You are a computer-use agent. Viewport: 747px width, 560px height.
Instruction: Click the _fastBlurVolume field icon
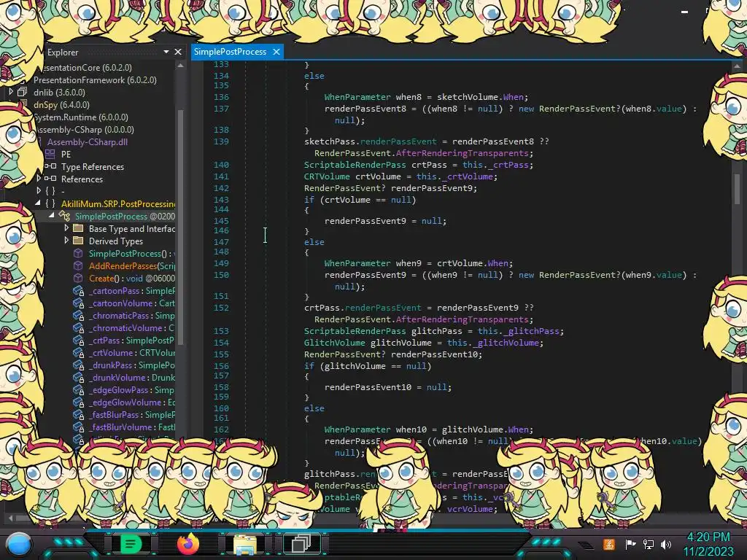click(78, 427)
